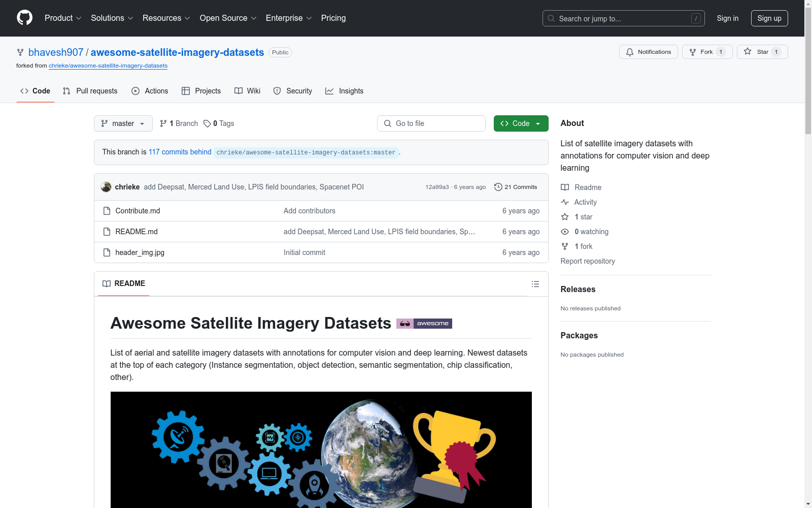
Task: Open the green Code dropdown
Action: 521,123
